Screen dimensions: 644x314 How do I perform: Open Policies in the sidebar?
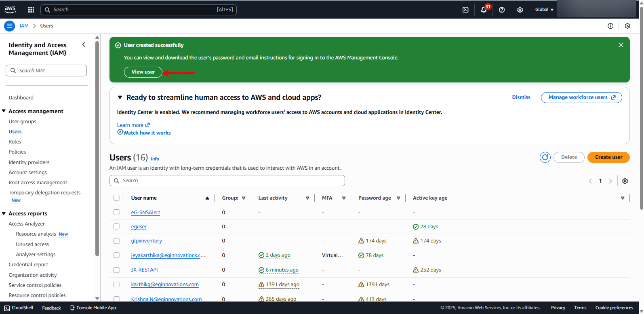pyautogui.click(x=17, y=152)
